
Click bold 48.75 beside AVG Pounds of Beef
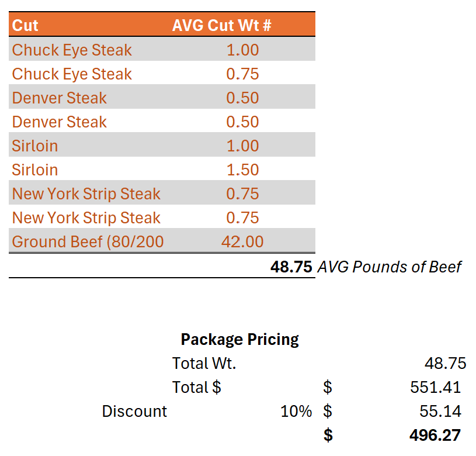(x=291, y=267)
